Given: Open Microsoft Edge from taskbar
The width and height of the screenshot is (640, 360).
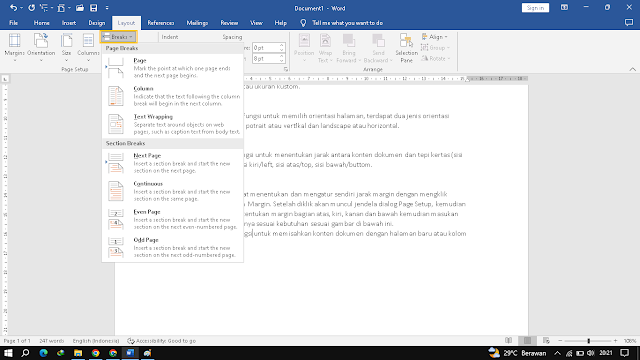Looking at the screenshot, I should tap(43, 353).
